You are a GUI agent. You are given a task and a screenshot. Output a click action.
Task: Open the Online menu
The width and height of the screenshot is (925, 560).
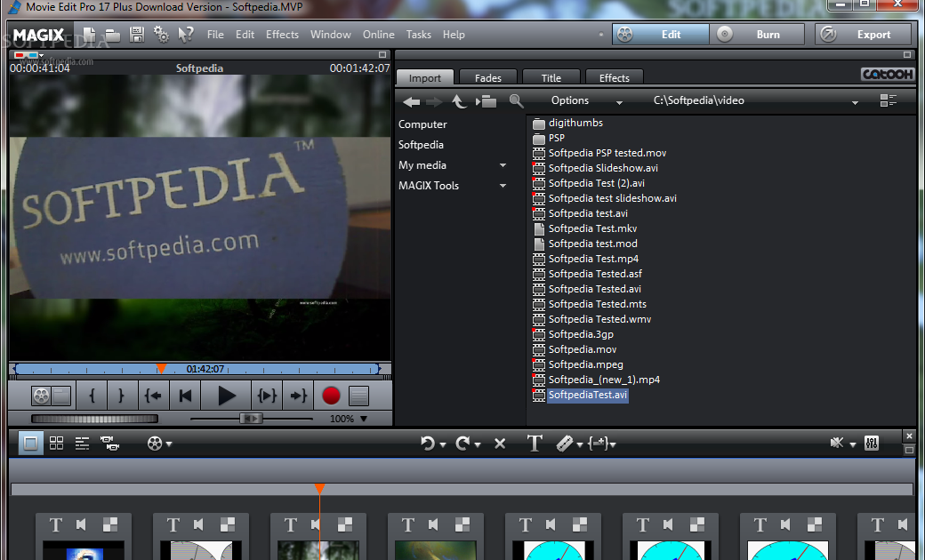pyautogui.click(x=378, y=35)
